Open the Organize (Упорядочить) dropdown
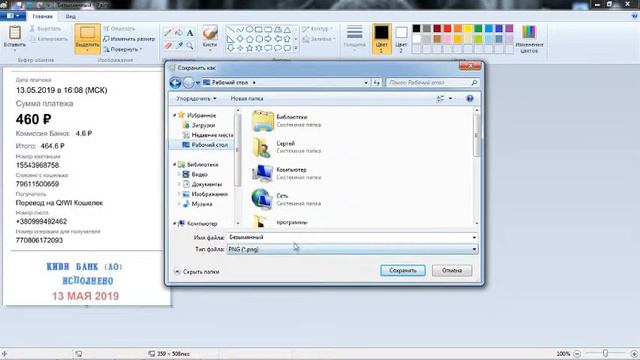The width and height of the screenshot is (640, 360). tap(196, 98)
